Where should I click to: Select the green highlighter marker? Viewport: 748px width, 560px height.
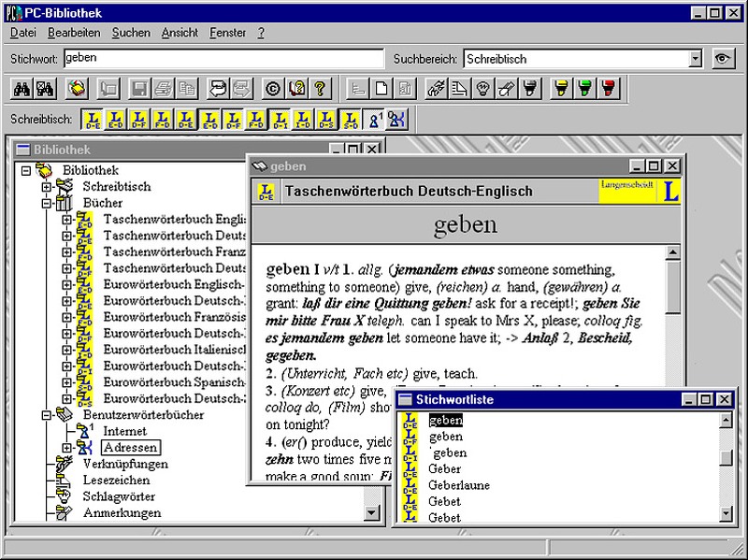click(x=585, y=89)
